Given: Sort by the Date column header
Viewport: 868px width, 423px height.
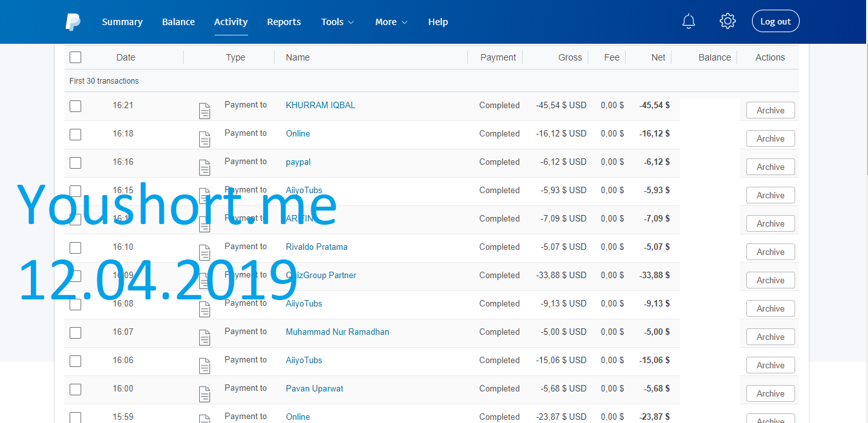Looking at the screenshot, I should 126,57.
